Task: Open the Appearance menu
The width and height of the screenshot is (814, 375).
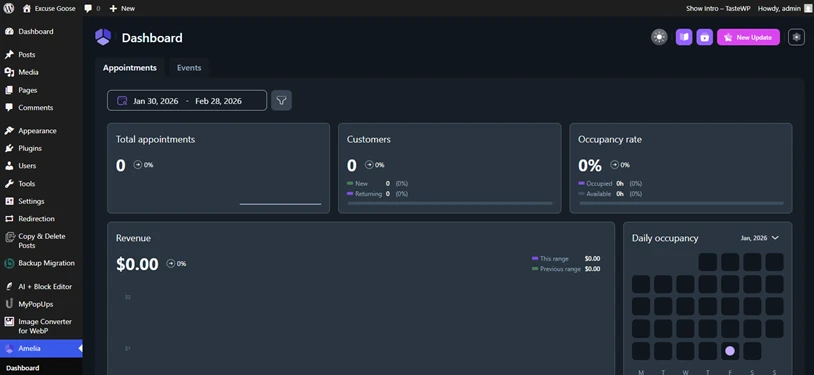Action: click(x=41, y=131)
